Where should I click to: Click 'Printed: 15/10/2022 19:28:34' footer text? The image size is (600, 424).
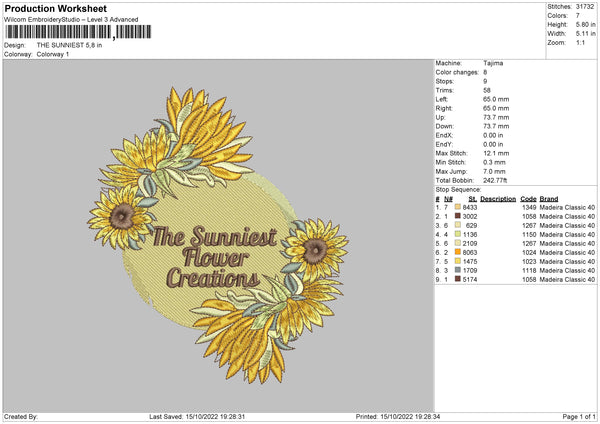point(398,416)
